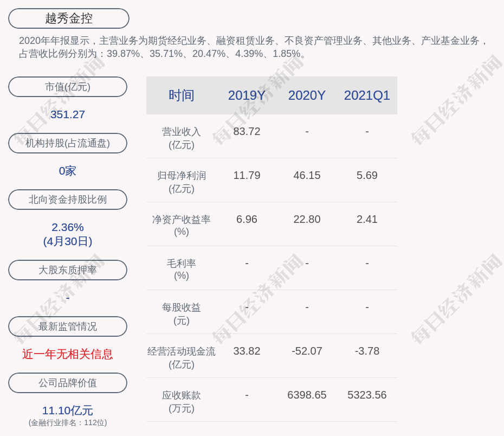Image resolution: width=504 pixels, height=436 pixels.
Task: Select the 11.10亿元 brand value figure
Action: [x=68, y=411]
